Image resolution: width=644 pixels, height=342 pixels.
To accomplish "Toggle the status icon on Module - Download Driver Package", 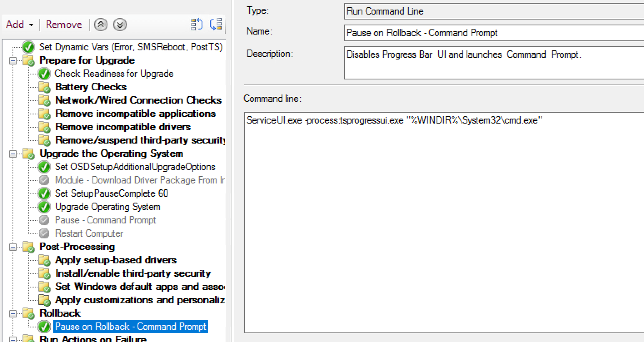I will [44, 180].
